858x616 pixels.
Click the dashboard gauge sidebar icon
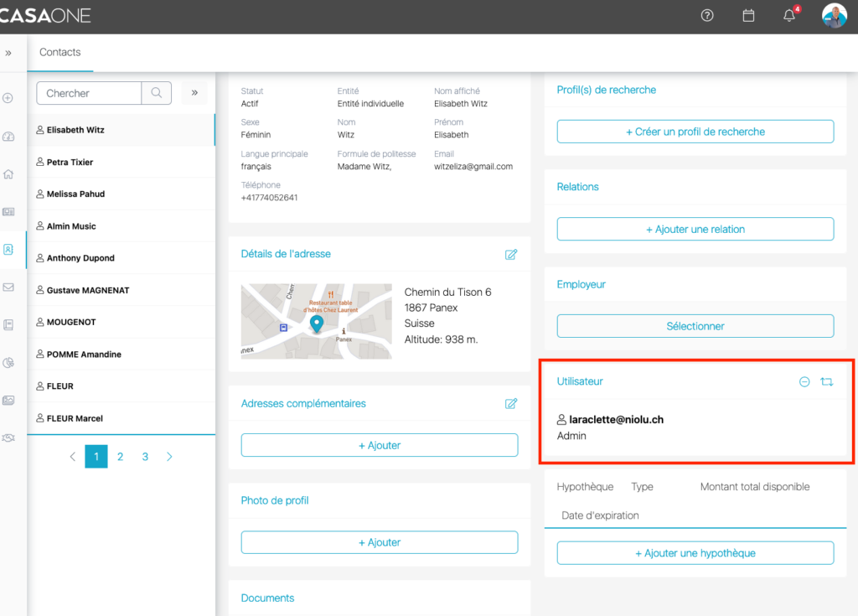[8, 137]
